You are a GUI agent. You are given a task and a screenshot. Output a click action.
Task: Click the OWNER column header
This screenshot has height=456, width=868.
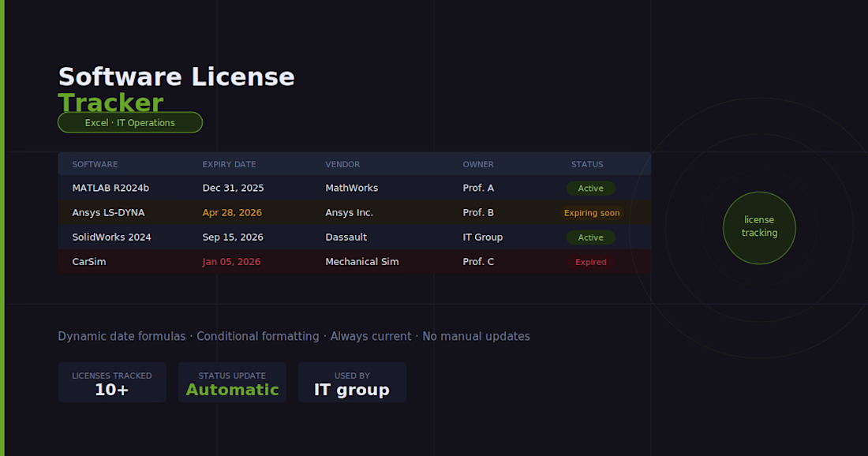coord(478,164)
